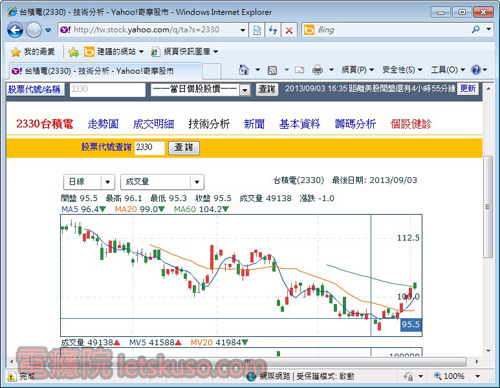The width and height of the screenshot is (500, 388).
Task: Click the search magnifier icon
Action: point(476,30)
